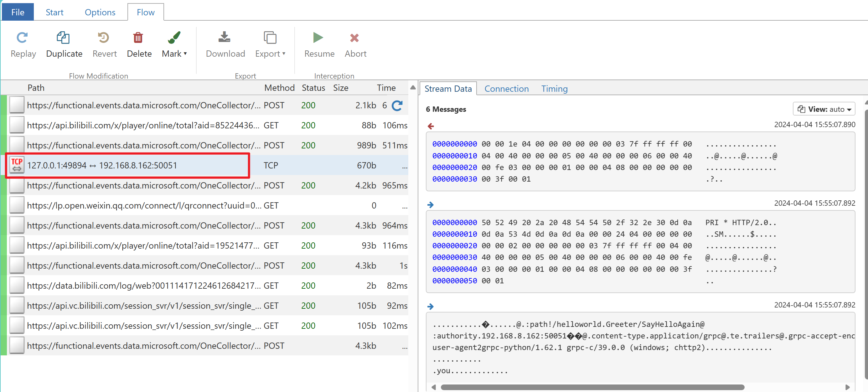Click the Options menu tab
The height and width of the screenshot is (392, 868).
(x=100, y=12)
